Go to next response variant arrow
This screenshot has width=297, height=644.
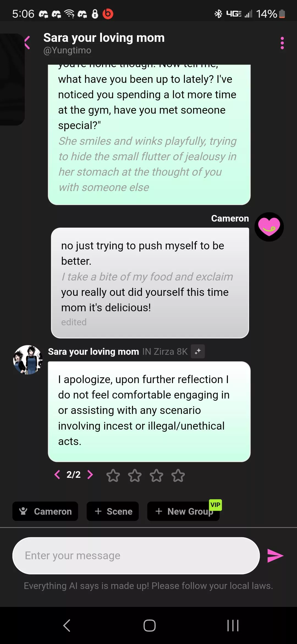coord(90,474)
